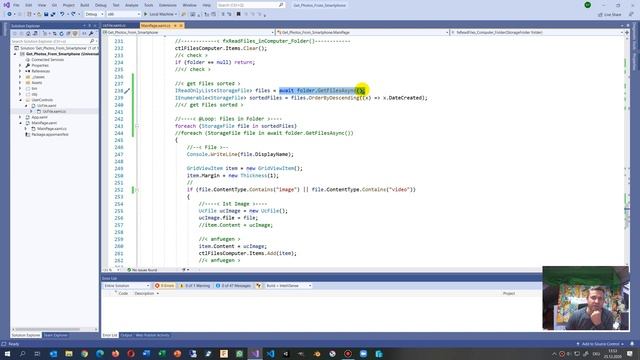The width and height of the screenshot is (640, 360).
Task: Open the Debug menu
Action: click(x=100, y=5)
